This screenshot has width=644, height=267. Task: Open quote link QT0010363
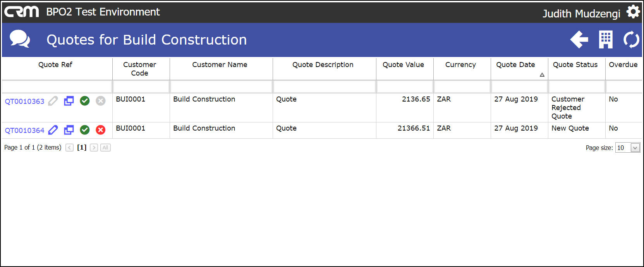pos(24,101)
